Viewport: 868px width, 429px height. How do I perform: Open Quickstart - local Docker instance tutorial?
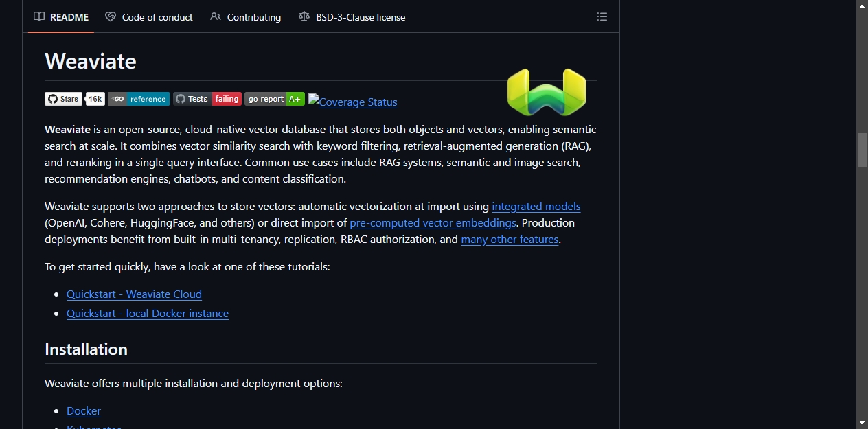pos(148,313)
